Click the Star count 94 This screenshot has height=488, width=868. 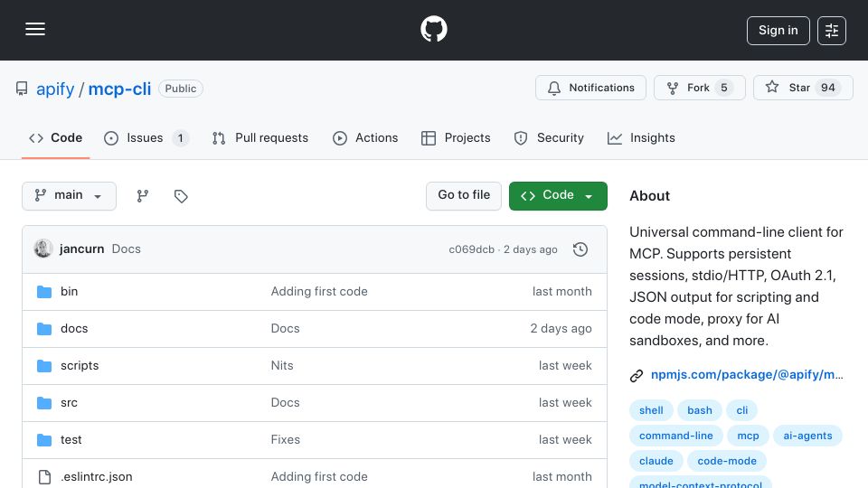point(827,88)
